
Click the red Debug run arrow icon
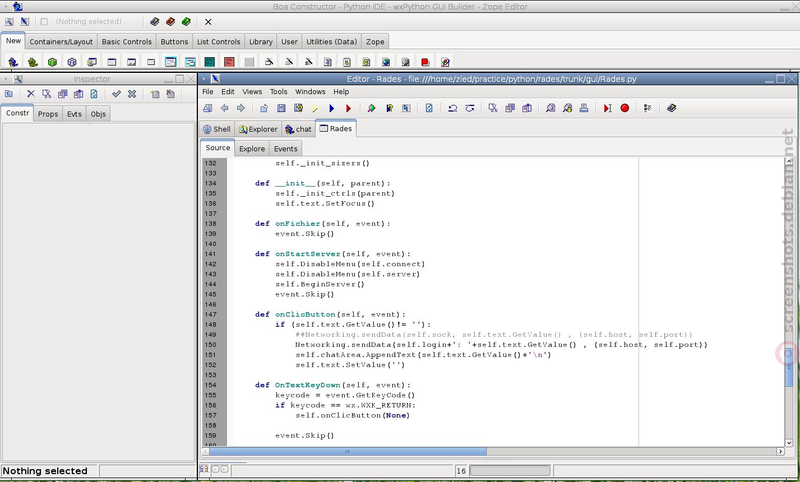[348, 108]
